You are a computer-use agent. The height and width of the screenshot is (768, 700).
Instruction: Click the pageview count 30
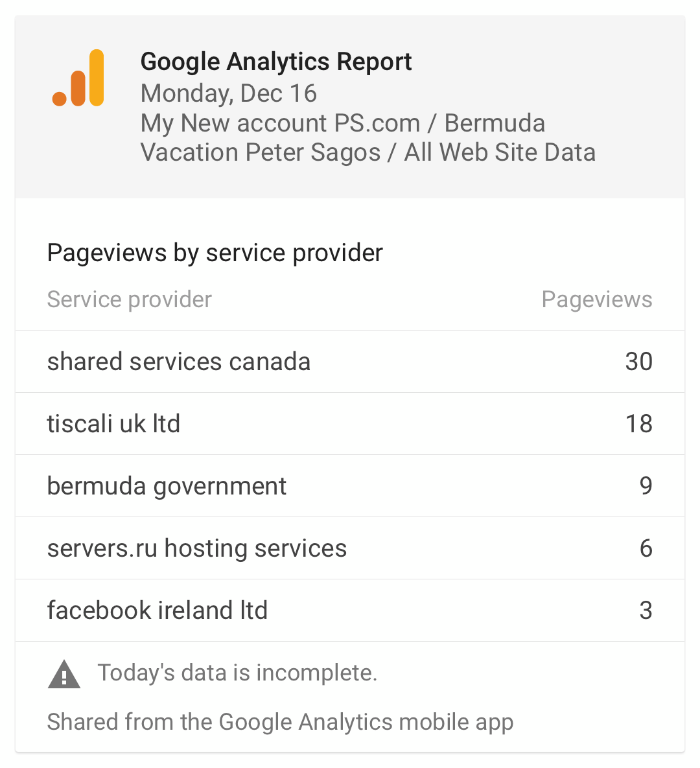(639, 362)
